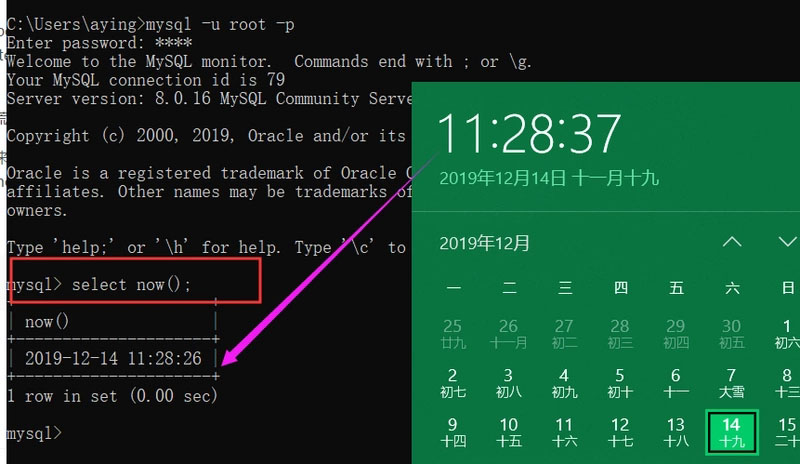Viewport: 800px width, 464px height.
Task: Click the 'affiliates. Other names' line
Action: click(x=209, y=192)
